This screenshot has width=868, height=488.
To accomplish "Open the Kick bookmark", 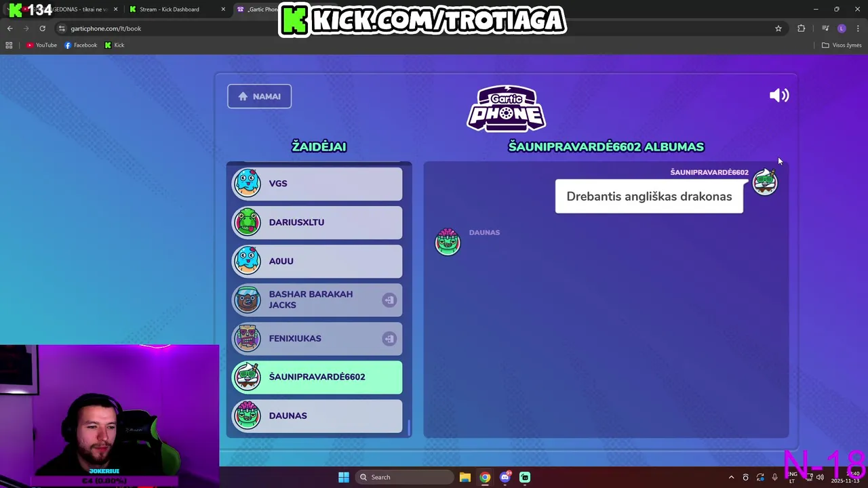I will 115,45.
